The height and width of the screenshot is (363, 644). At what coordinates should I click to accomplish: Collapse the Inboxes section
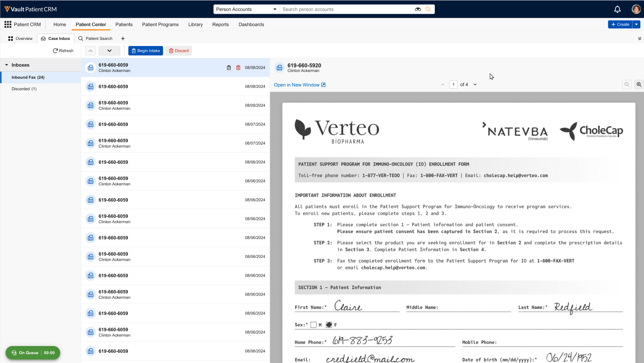point(7,65)
